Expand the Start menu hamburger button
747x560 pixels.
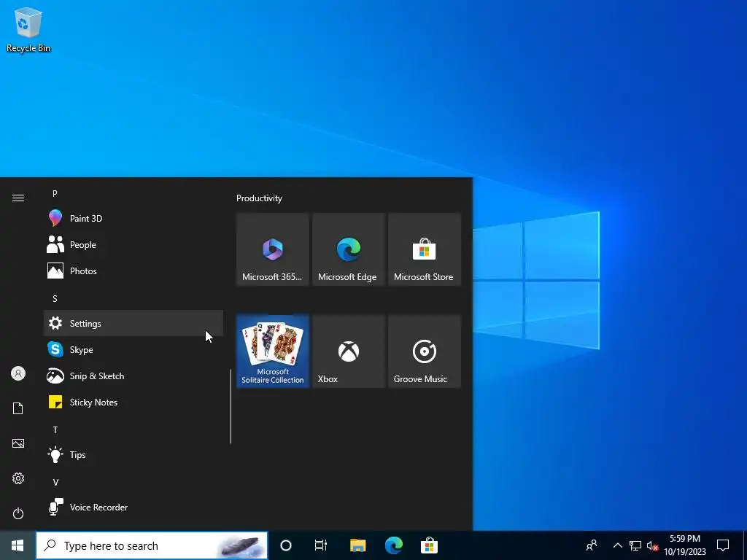[18, 198]
